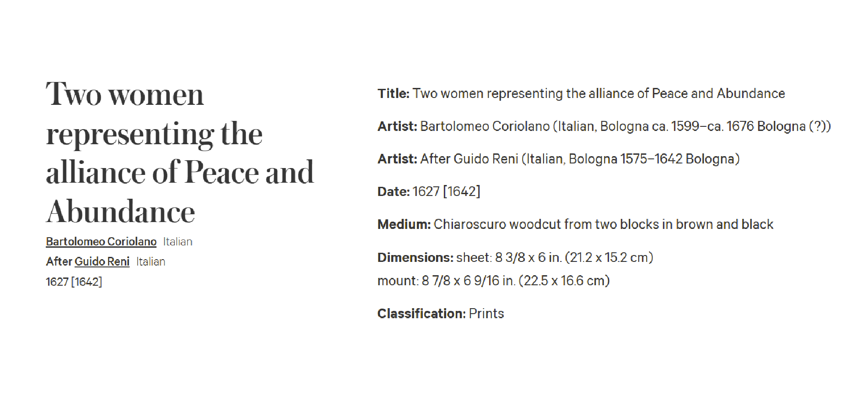Select the Chiaroscuro woodcut medium text

point(604,224)
